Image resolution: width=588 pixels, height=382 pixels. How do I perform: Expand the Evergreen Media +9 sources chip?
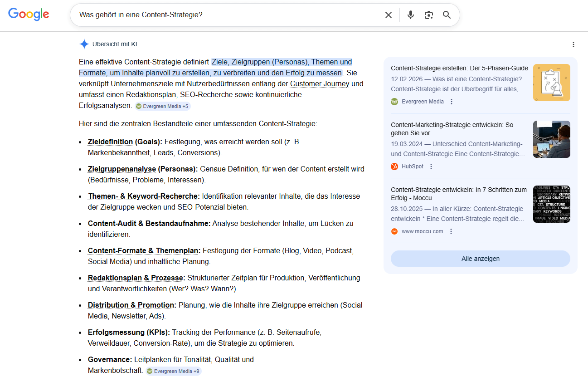click(x=173, y=371)
